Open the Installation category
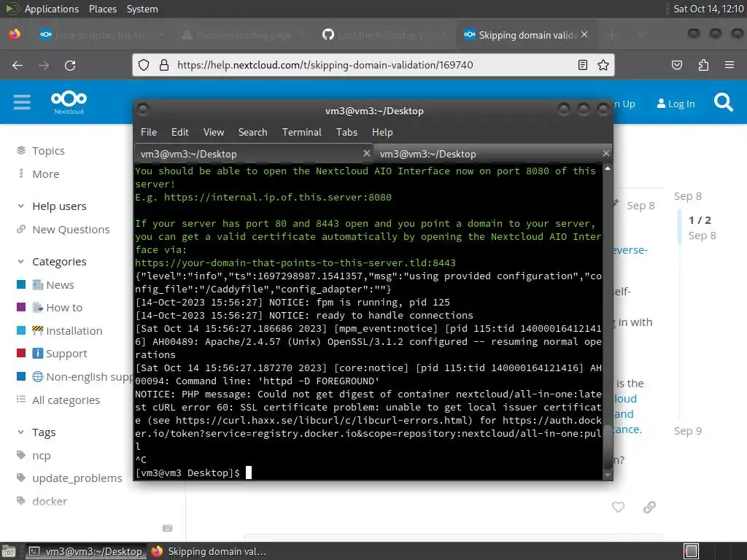Viewport: 747px width, 560px height. [74, 331]
